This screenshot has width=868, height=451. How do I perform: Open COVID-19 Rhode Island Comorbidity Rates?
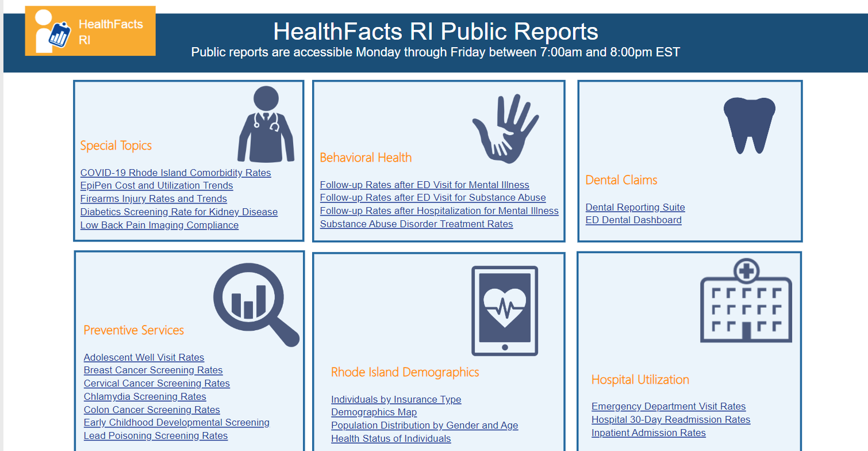(x=175, y=173)
